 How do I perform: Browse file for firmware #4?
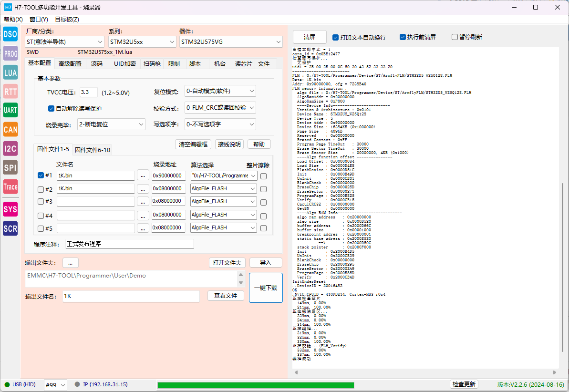coord(143,215)
